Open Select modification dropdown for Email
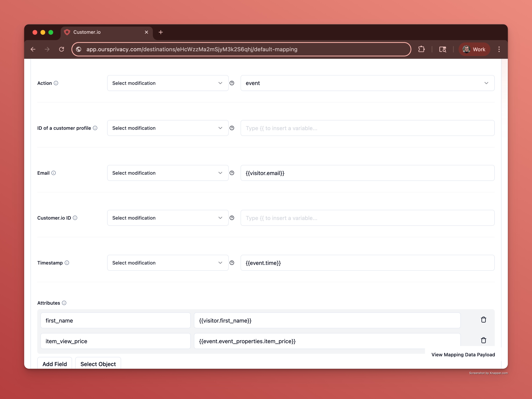 pos(168,173)
